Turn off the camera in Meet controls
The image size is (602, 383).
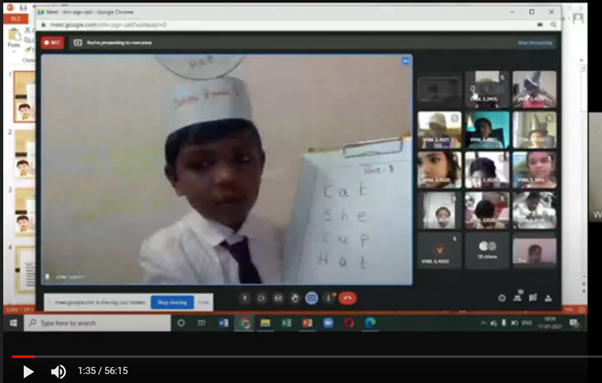pos(261,298)
